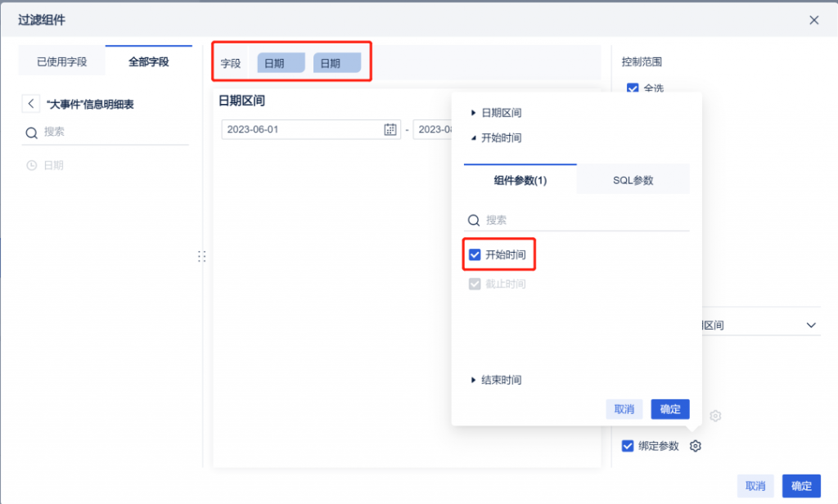Focus the 搜索 field in the left panel

pyautogui.click(x=106, y=132)
